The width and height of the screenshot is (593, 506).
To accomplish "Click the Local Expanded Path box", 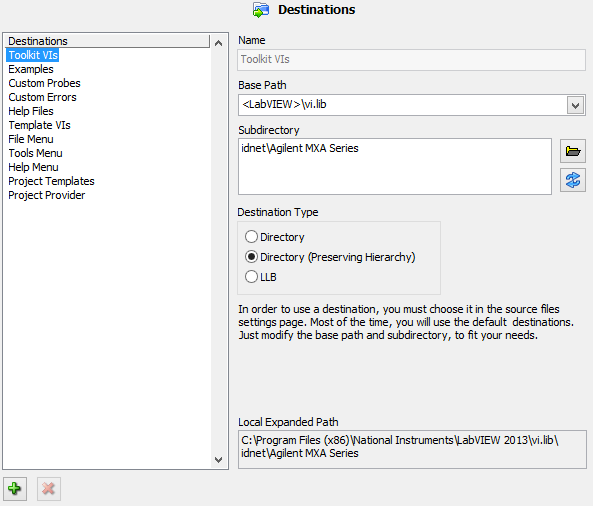I will click(x=412, y=449).
